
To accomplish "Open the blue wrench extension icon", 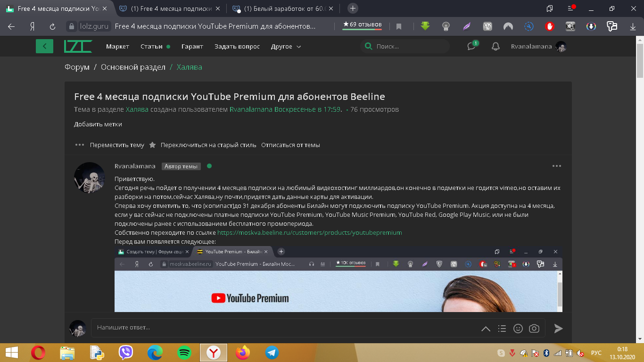I will 529,26.
